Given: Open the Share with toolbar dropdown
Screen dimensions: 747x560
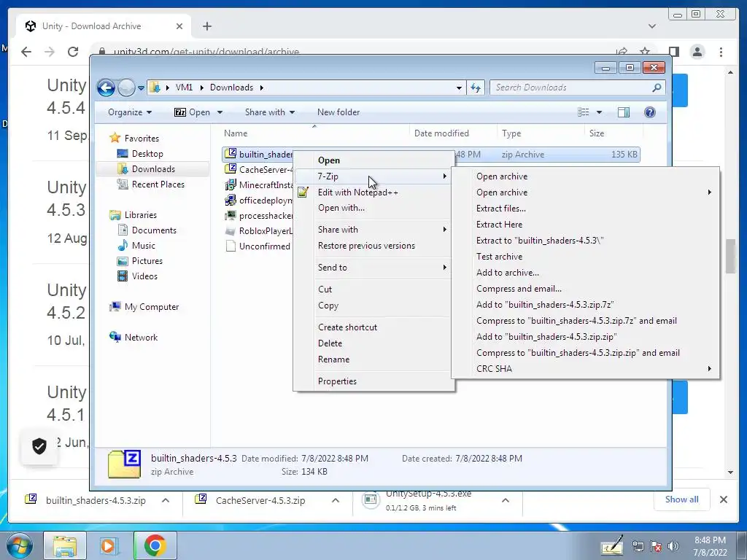Looking at the screenshot, I should [x=270, y=112].
